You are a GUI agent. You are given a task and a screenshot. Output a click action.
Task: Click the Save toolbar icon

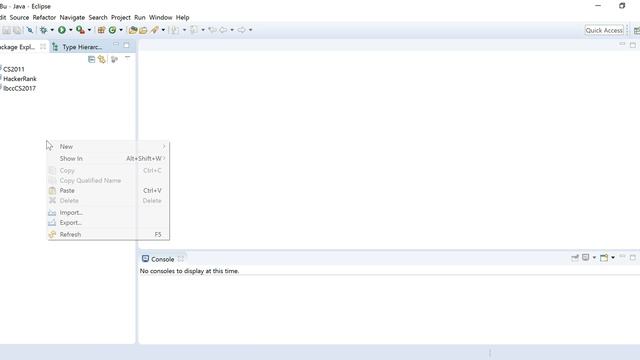point(7,30)
